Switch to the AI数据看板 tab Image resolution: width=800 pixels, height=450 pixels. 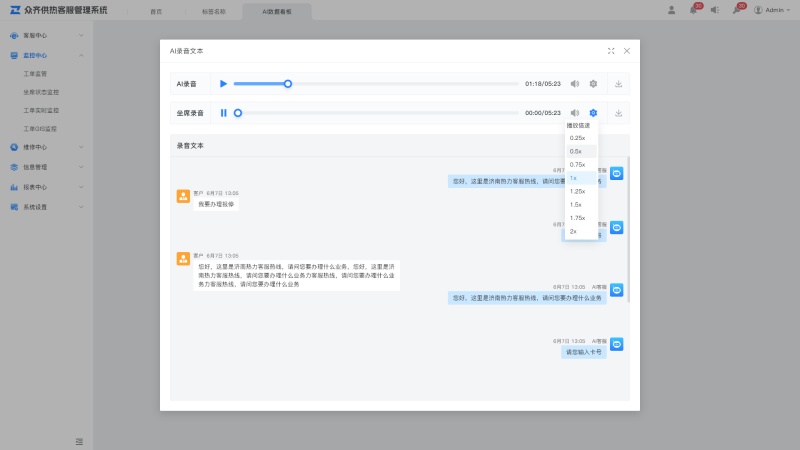[277, 11]
